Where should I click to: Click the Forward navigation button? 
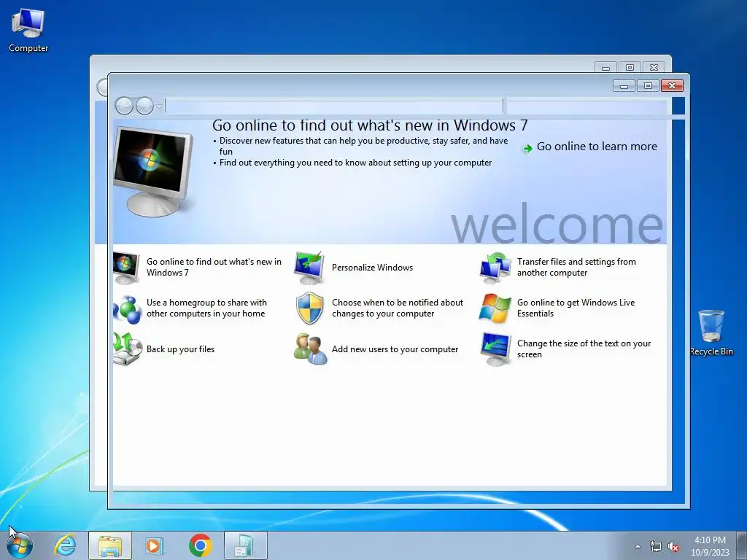pyautogui.click(x=144, y=106)
